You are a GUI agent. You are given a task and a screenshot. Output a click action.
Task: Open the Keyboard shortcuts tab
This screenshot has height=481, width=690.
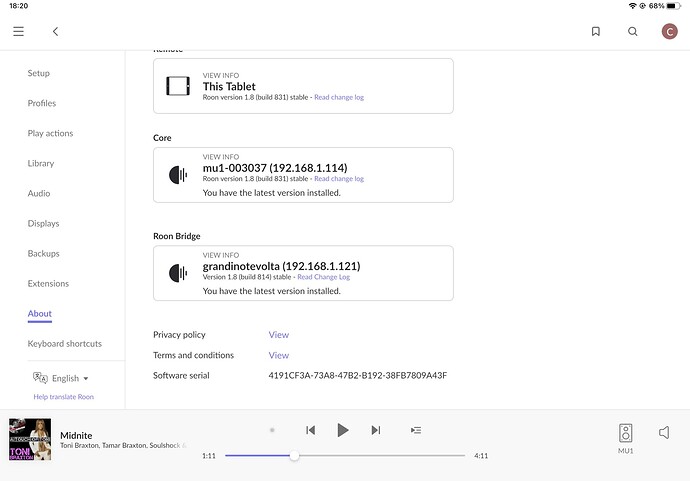point(64,344)
